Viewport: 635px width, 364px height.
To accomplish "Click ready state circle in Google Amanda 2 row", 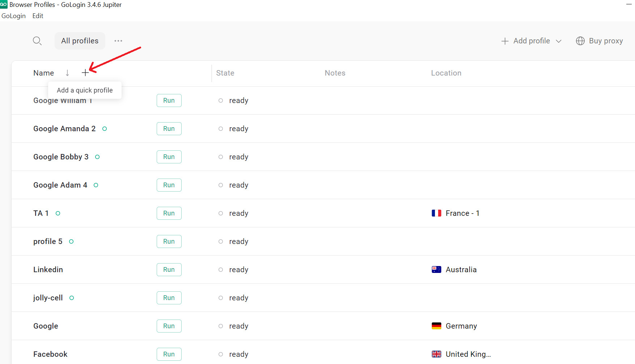I will (x=221, y=129).
